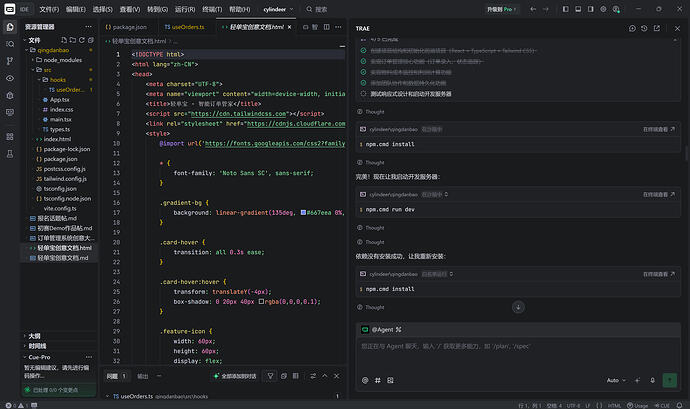Viewport: 690px width, 409px height.
Task: Maximize the problems panel with chevron
Action: pyautogui.click(x=325, y=376)
